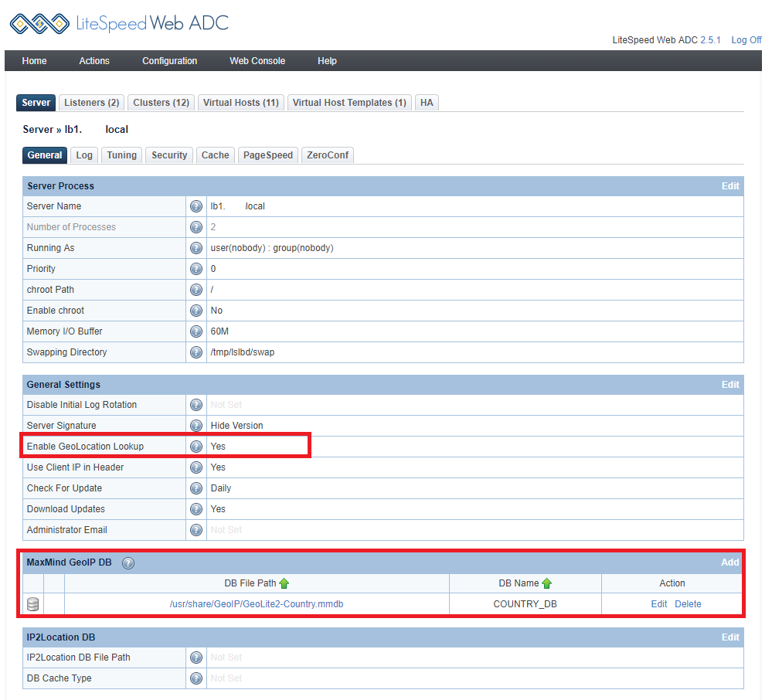Open the Configuration menu

tap(169, 61)
